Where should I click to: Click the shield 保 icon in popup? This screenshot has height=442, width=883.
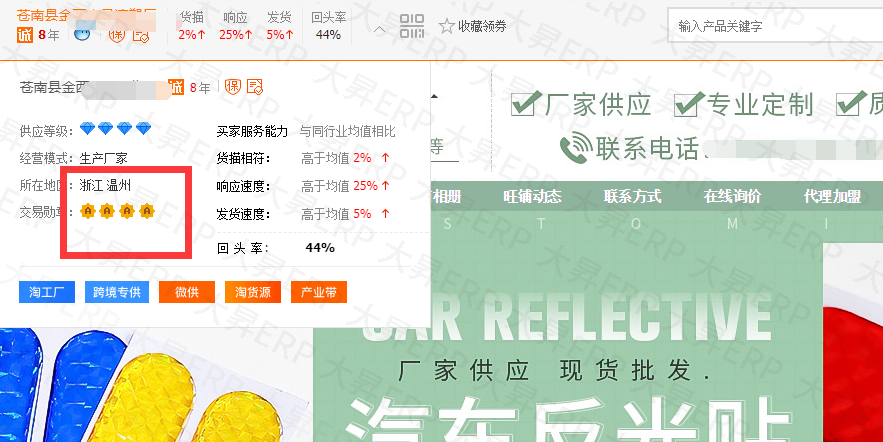[233, 87]
